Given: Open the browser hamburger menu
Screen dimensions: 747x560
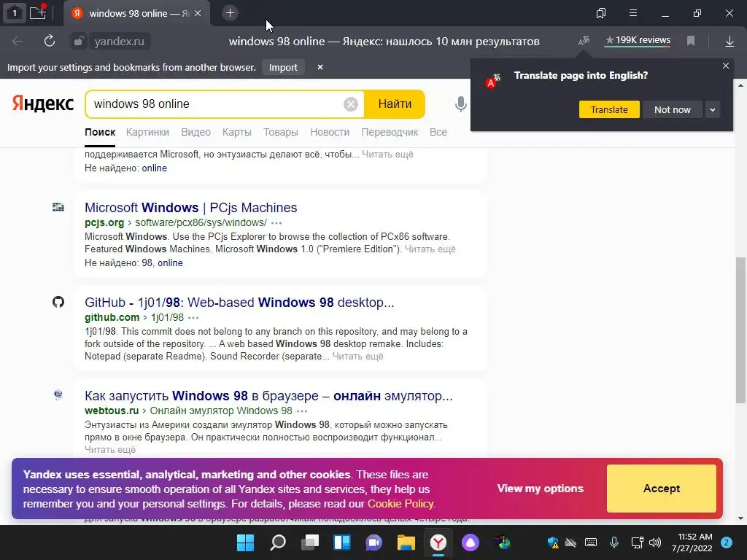Looking at the screenshot, I should 633,13.
